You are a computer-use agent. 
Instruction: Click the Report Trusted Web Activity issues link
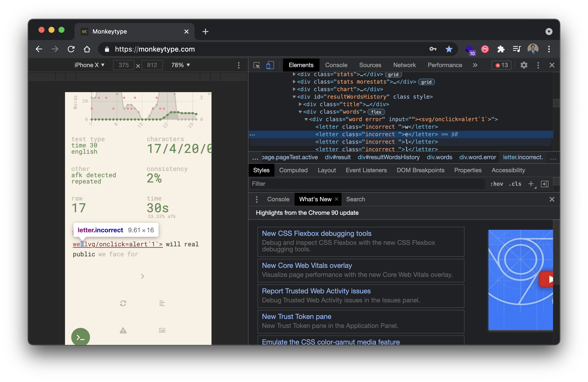pyautogui.click(x=316, y=291)
